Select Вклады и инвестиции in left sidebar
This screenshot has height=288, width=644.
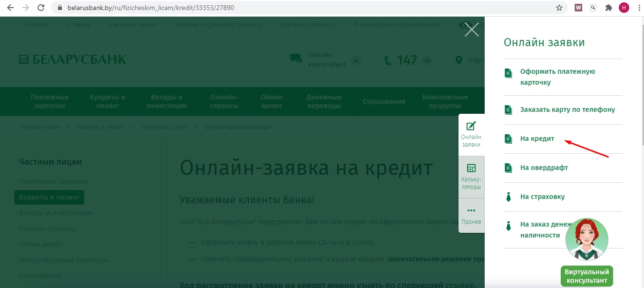[55, 213]
